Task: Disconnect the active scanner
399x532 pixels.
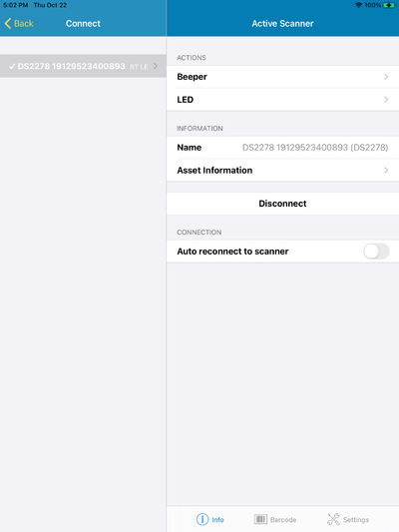Action: pyautogui.click(x=282, y=204)
